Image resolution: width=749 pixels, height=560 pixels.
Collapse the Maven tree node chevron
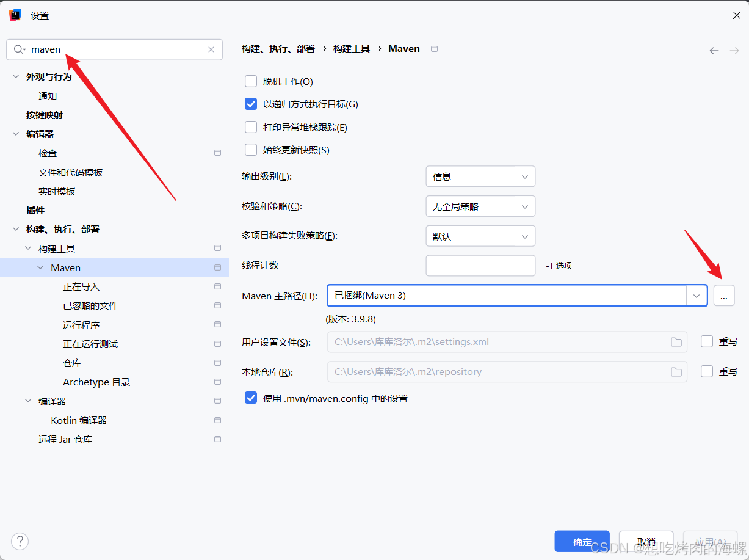pos(41,267)
